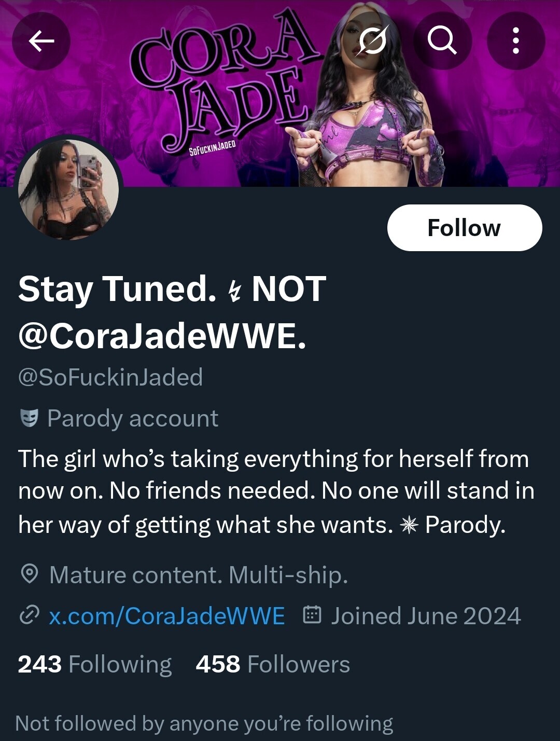Open the 243 Following list
The image size is (560, 741).
(x=95, y=664)
